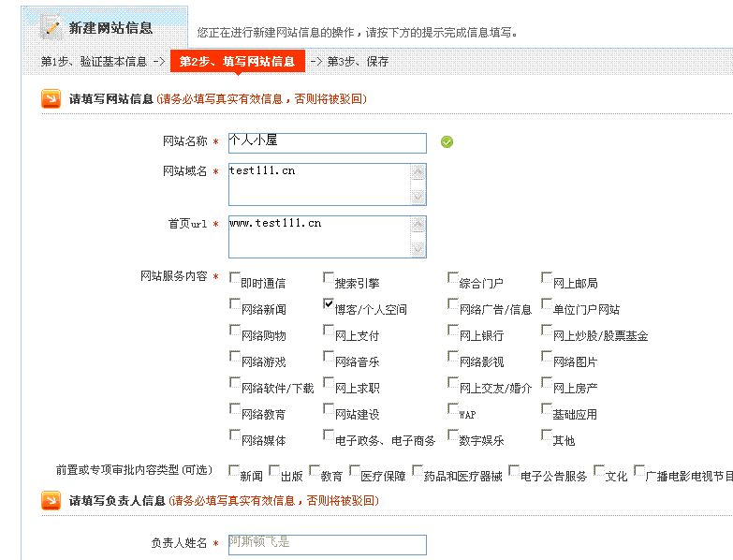Uncheck the 博客/个人空间 checkbox
Screen dimensions: 733x560
(x=329, y=304)
